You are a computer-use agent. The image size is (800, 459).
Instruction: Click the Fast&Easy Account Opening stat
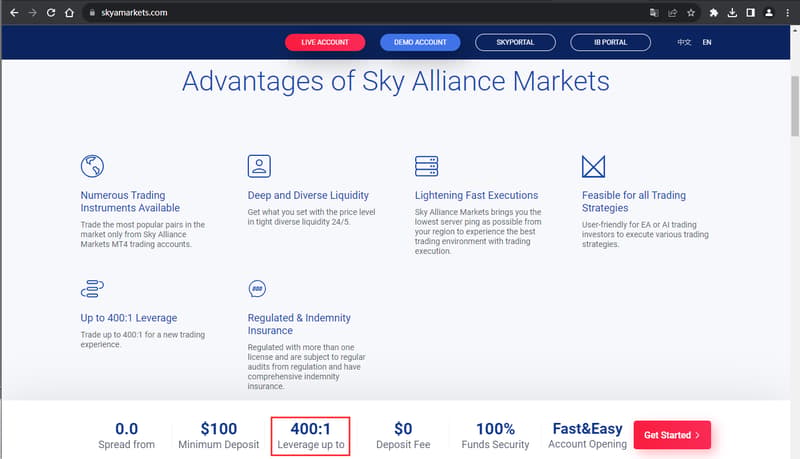click(x=587, y=435)
